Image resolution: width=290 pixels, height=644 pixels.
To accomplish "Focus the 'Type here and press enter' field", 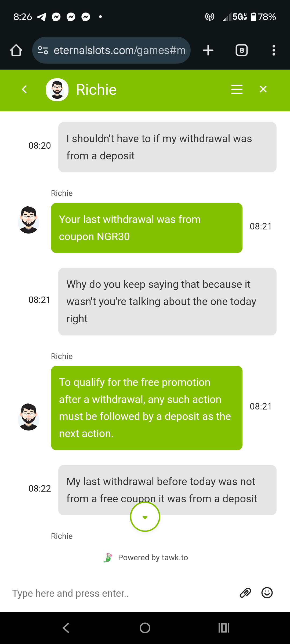I will point(121,593).
